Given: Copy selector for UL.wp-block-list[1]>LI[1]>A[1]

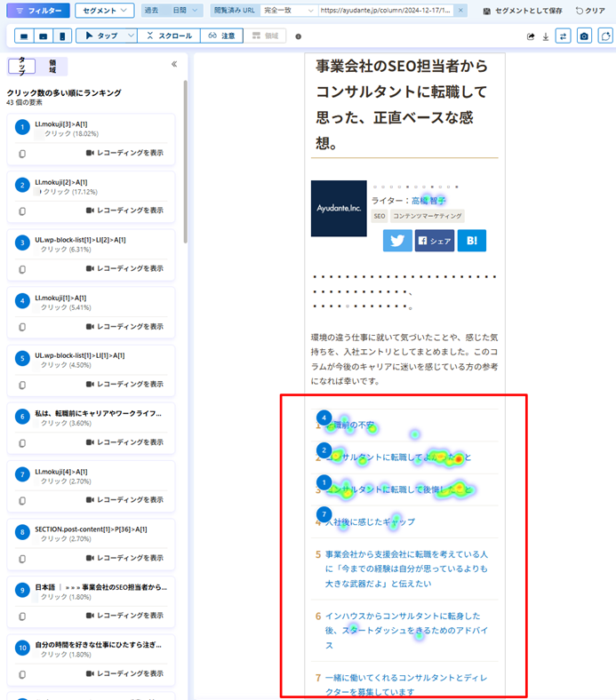Looking at the screenshot, I should tap(22, 385).
